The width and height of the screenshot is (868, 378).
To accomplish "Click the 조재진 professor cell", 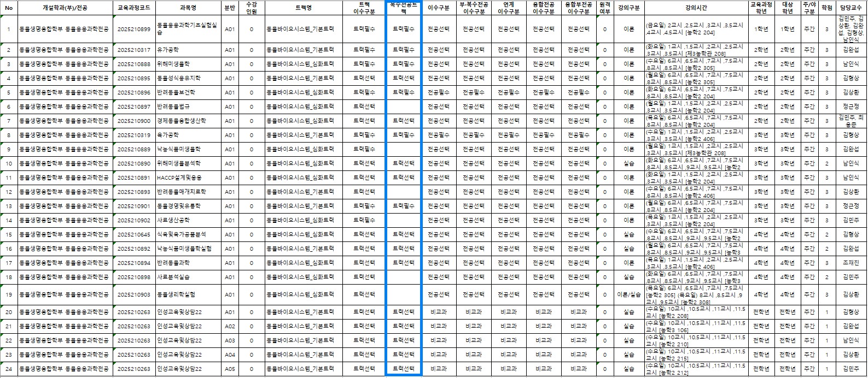I will tap(850, 263).
